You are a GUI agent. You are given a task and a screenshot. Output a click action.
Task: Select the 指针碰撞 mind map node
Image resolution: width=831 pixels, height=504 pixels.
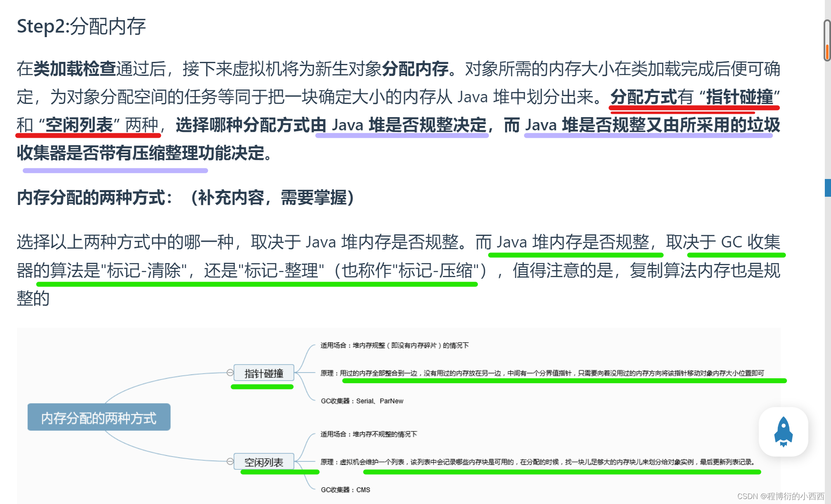[264, 373]
